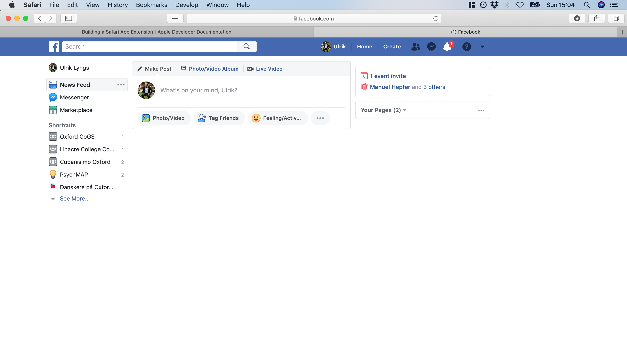Open Danskere på Oxfor... shortcut
The height and width of the screenshot is (364, 627).
[x=86, y=187]
